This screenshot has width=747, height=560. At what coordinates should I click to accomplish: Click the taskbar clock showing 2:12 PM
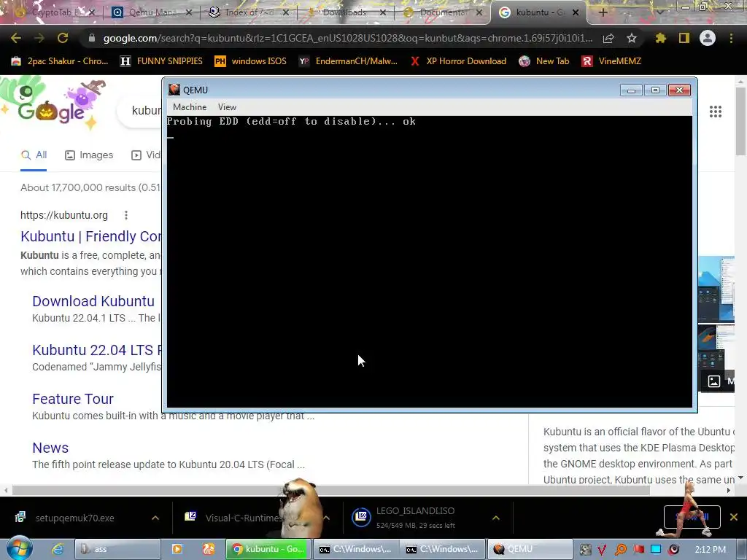(x=710, y=550)
